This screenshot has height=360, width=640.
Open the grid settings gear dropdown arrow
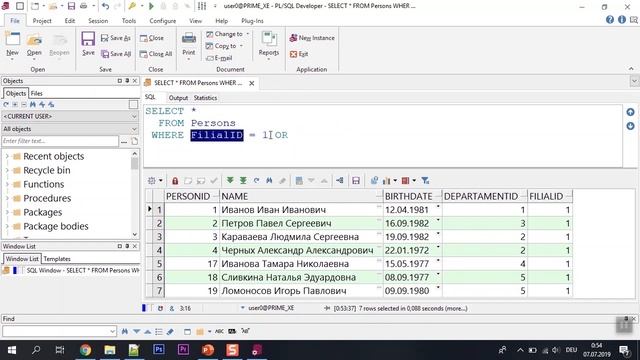point(161,180)
